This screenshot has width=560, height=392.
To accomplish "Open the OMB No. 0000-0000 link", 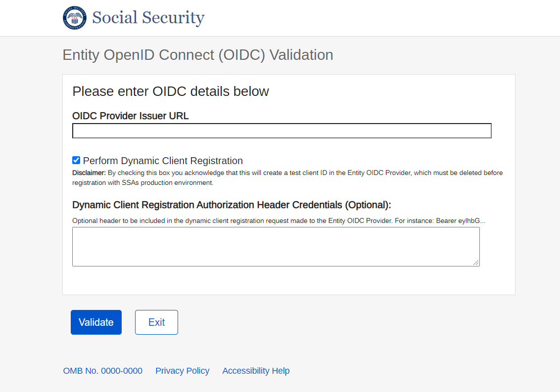I will (103, 371).
